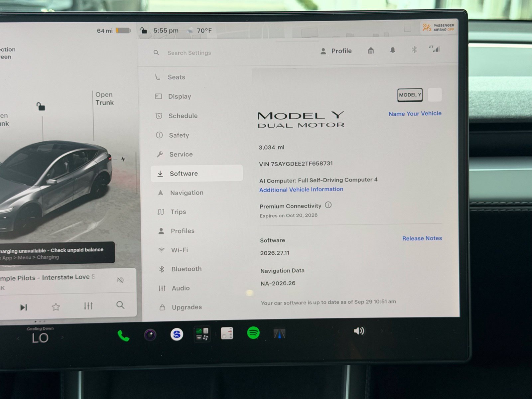Open the blue S app in dock
This screenshot has height=399, width=532.
177,334
